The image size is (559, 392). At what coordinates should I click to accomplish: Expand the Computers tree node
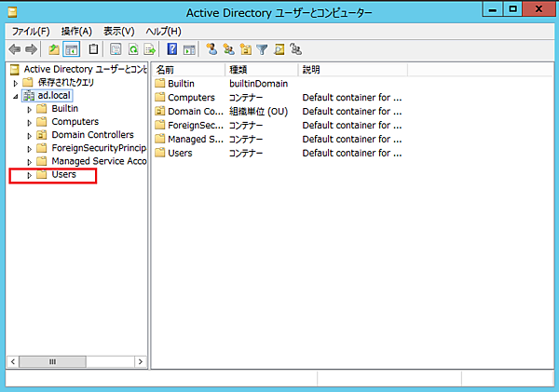[x=29, y=123]
